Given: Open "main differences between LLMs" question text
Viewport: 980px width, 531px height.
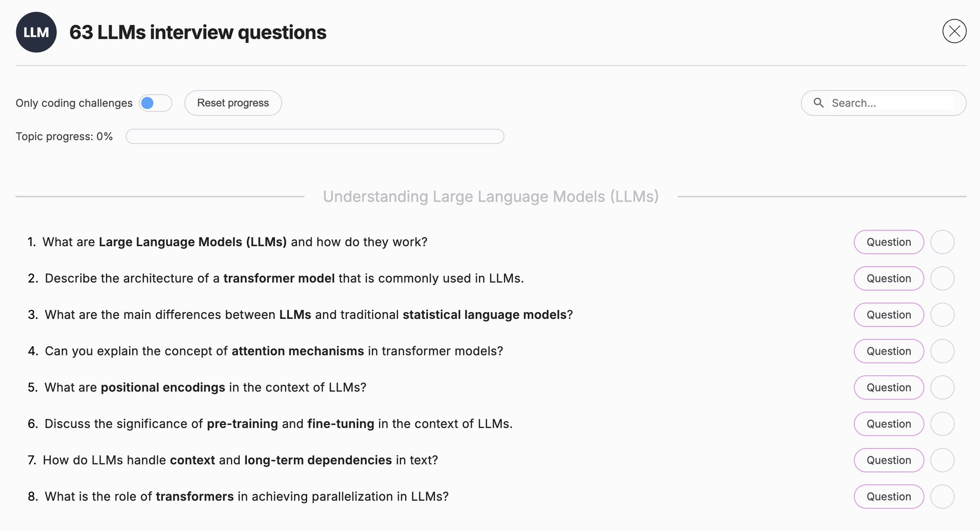Looking at the screenshot, I should pos(309,315).
